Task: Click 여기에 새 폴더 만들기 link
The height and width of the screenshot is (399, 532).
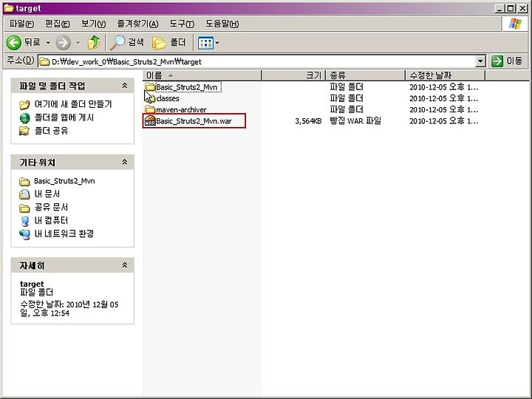Action: 73,104
